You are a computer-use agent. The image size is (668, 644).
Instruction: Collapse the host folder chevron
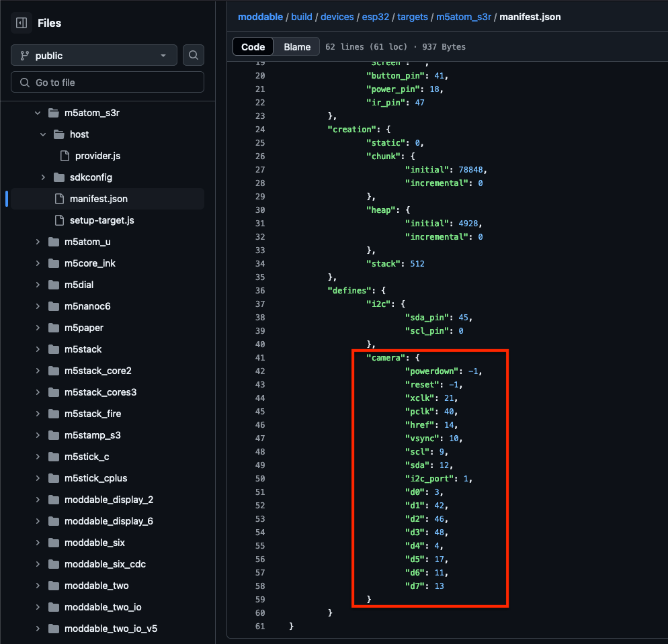point(43,134)
